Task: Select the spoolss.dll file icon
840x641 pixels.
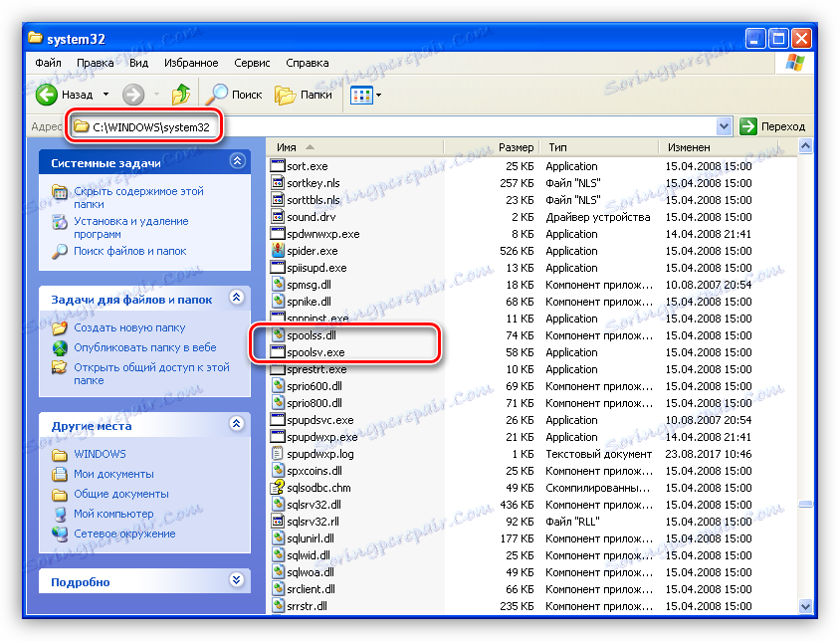Action: (278, 335)
